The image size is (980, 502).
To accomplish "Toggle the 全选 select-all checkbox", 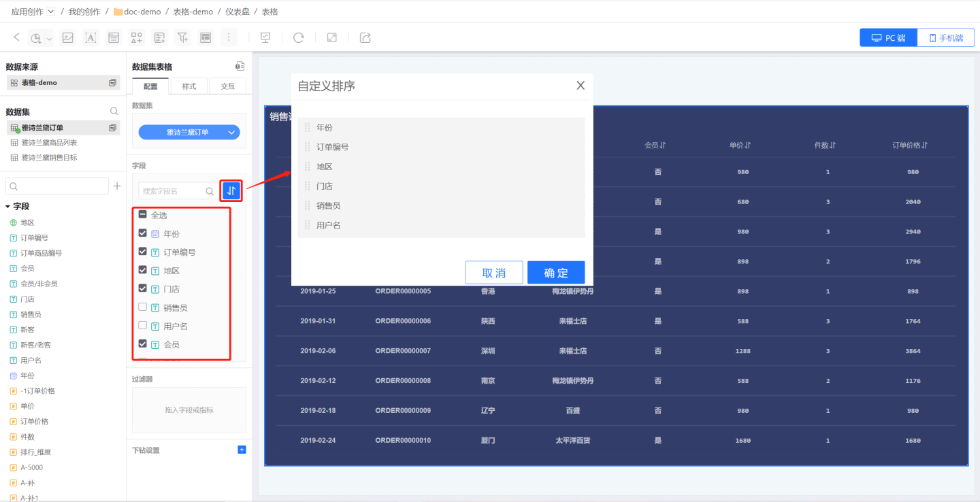I will pos(143,215).
